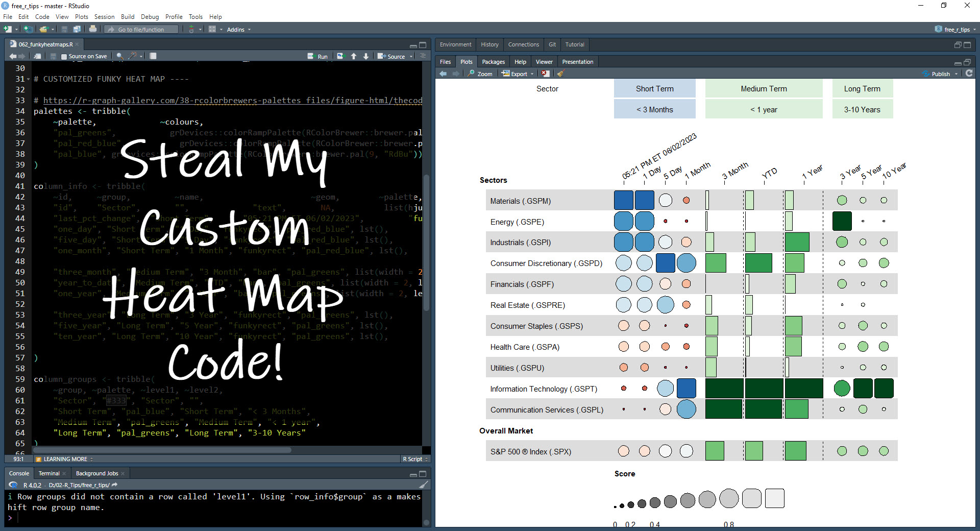Close the Background Jobs tab
The height and width of the screenshot is (531, 980).
point(123,474)
